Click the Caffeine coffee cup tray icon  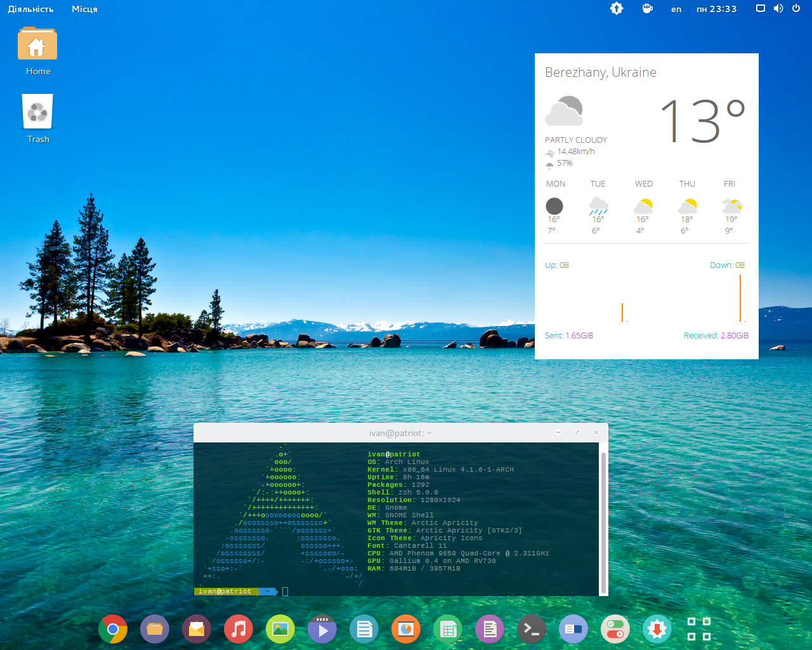point(647,9)
